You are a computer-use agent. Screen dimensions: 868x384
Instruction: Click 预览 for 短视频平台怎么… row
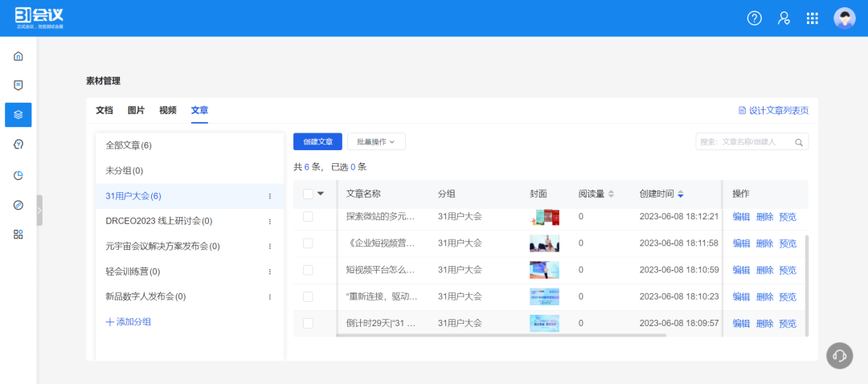(x=788, y=270)
